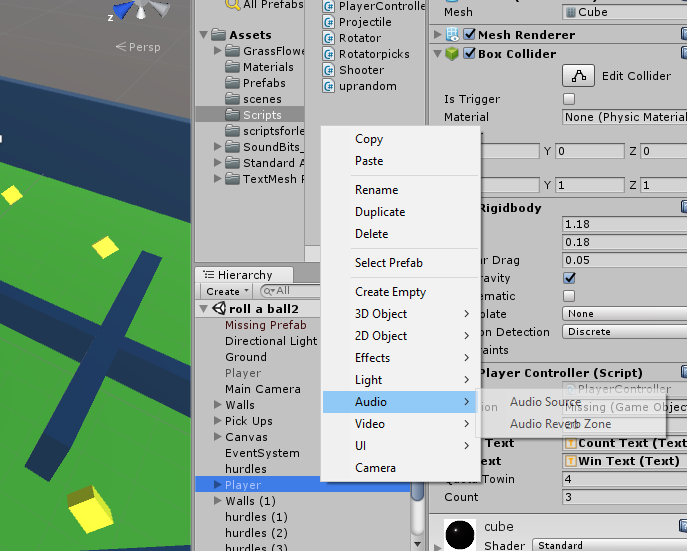Image resolution: width=687 pixels, height=551 pixels.
Task: Uncheck the Use Gravity checkbox
Action: [569, 278]
